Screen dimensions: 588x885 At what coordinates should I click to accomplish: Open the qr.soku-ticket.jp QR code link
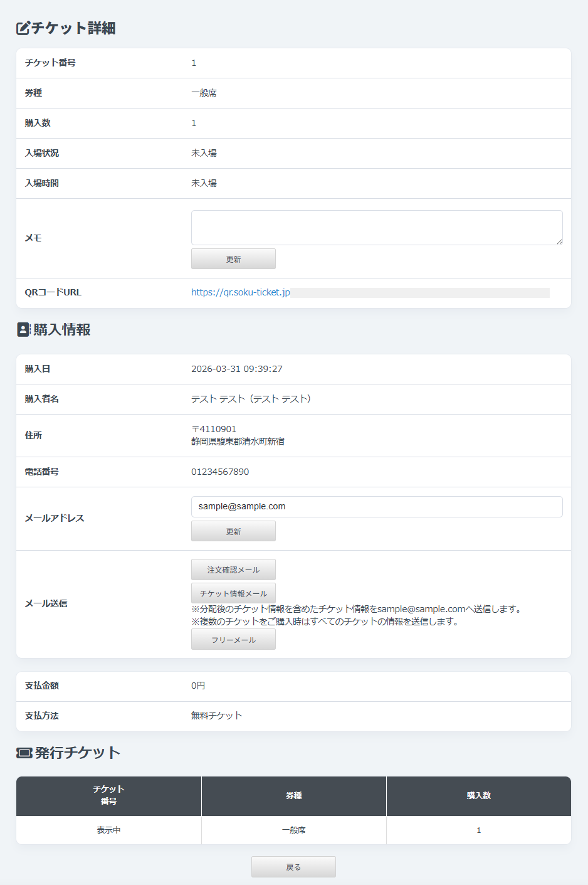[x=241, y=292]
